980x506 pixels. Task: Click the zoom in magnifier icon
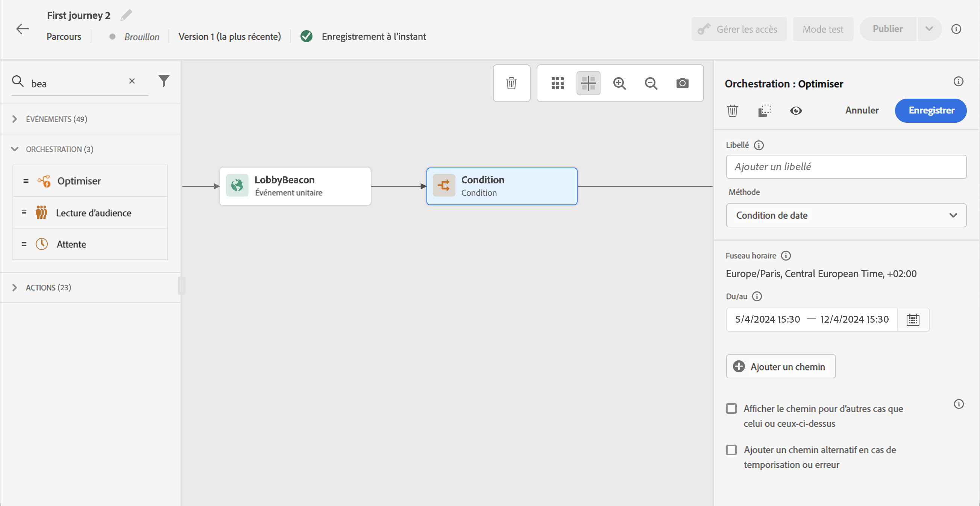click(619, 83)
